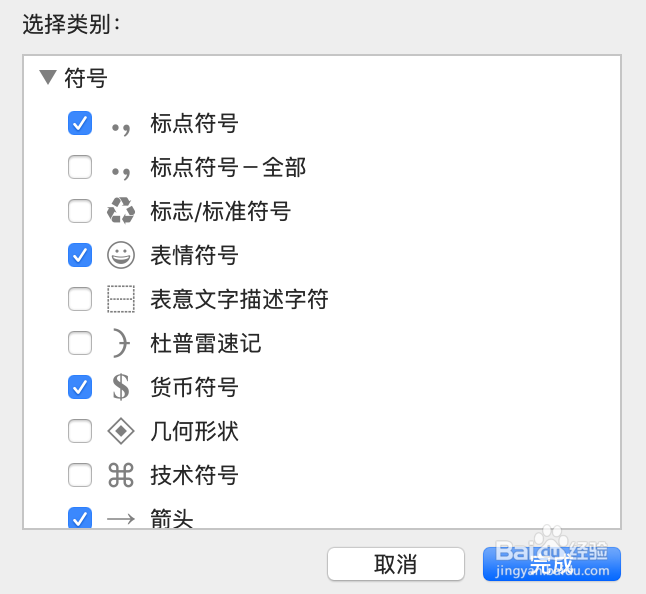Tick the 几何形状 checkbox

click(80, 431)
